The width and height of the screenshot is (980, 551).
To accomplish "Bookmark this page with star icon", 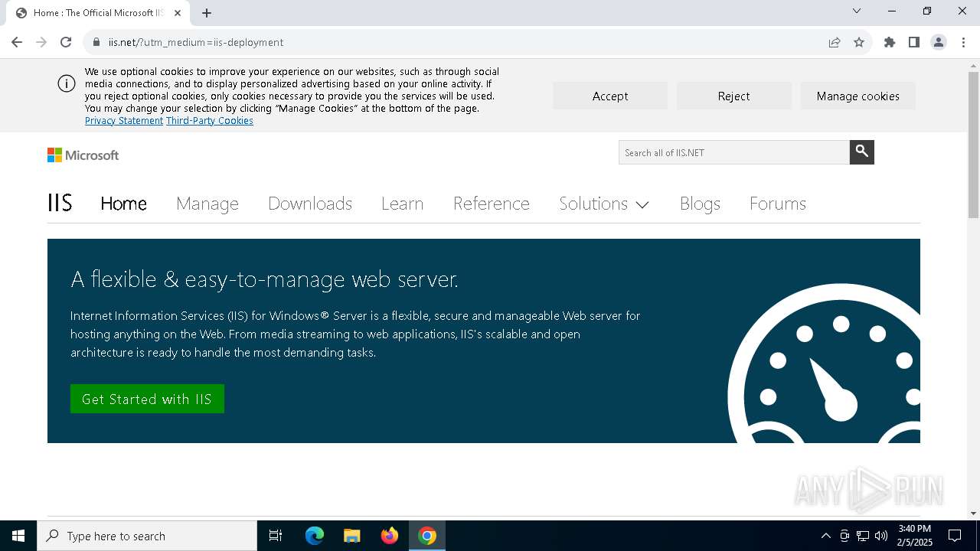I will click(859, 42).
